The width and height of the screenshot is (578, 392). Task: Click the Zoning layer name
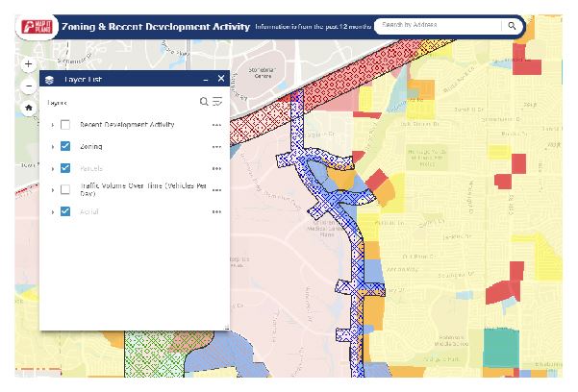(91, 147)
